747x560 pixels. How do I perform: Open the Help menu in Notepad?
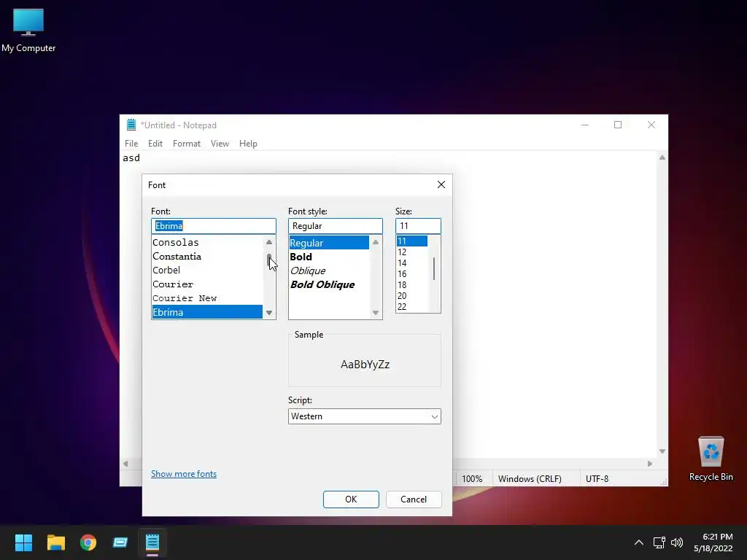(x=248, y=144)
